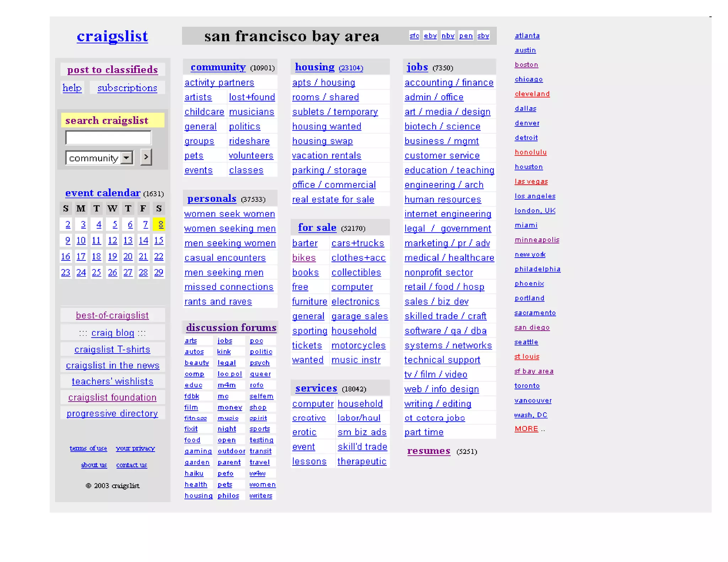The image size is (728, 562).
Task: Open post to classifieds link
Action: pyautogui.click(x=112, y=70)
